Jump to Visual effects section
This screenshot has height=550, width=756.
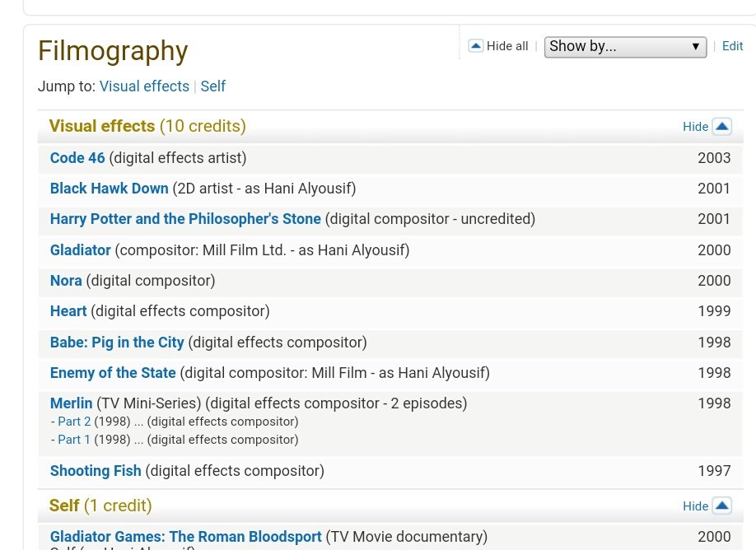click(x=144, y=86)
